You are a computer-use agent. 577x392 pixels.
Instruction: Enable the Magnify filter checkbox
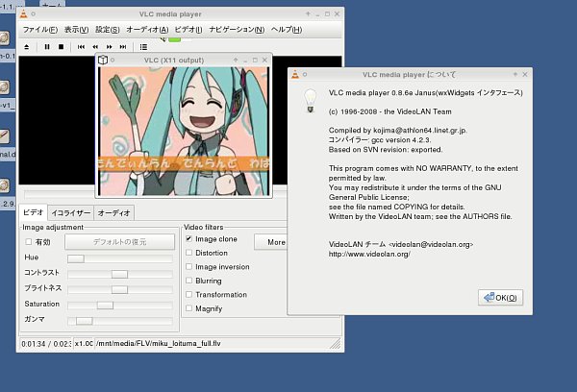coord(188,308)
